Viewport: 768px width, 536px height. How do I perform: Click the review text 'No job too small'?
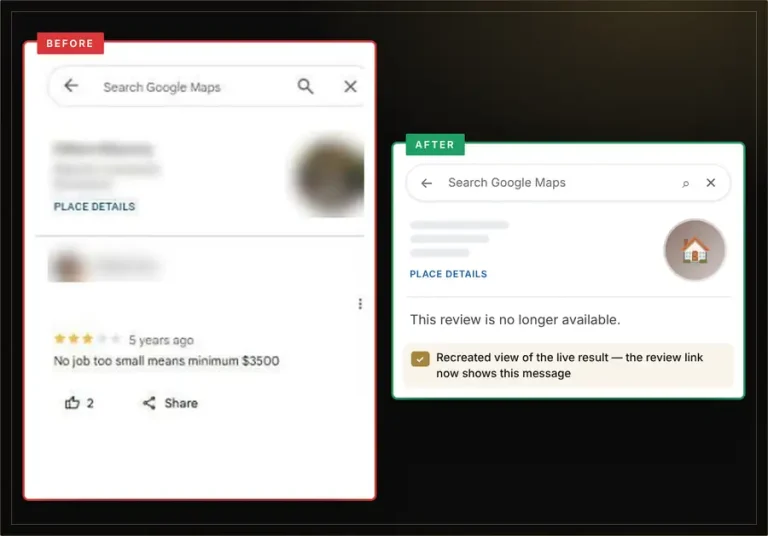[166, 361]
